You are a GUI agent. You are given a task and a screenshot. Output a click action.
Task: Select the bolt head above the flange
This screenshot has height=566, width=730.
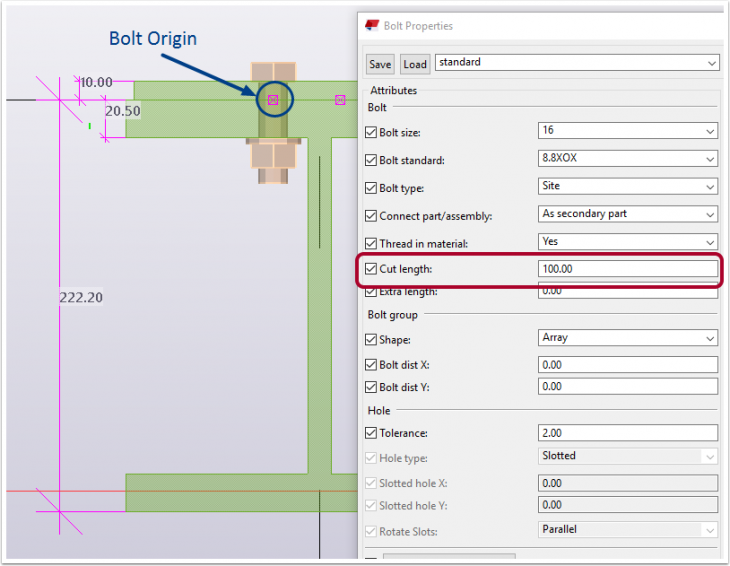(273, 72)
